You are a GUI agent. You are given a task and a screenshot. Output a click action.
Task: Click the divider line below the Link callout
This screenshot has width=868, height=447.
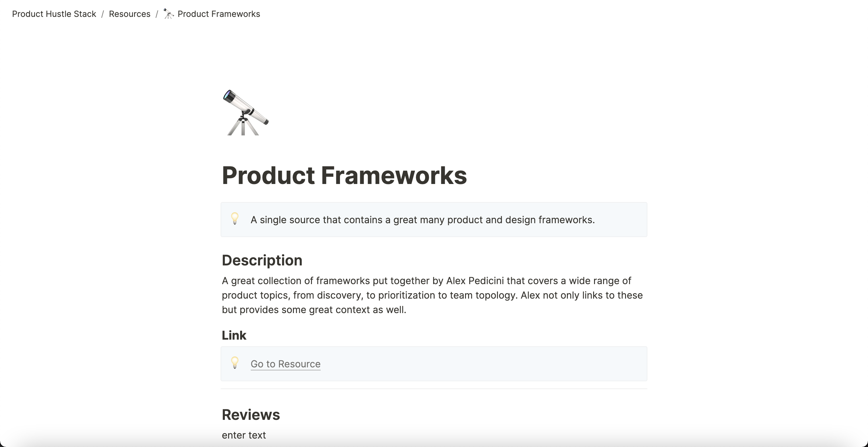point(434,388)
